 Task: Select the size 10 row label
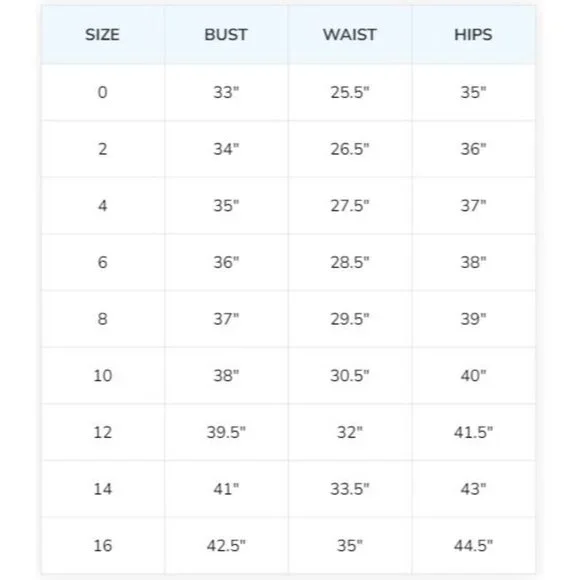102,375
